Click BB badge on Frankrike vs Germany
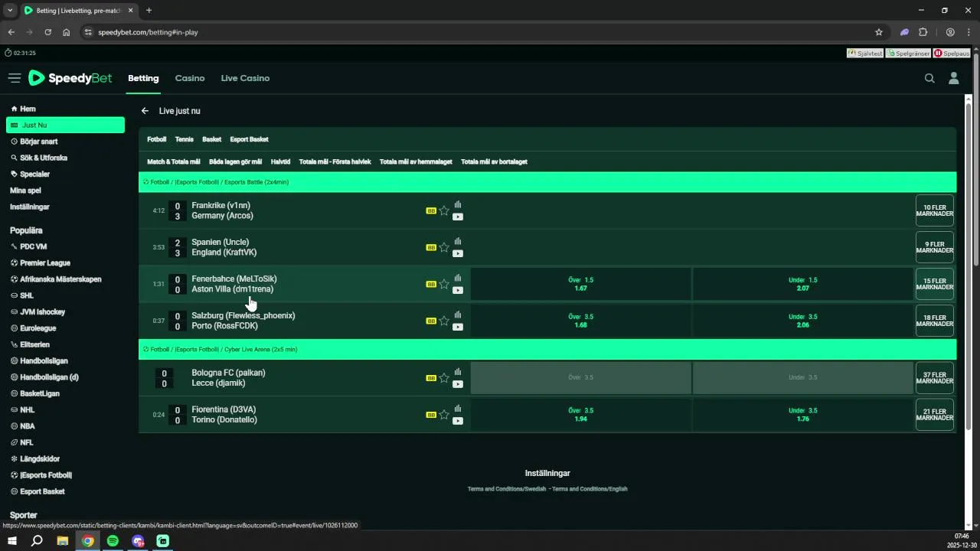This screenshot has height=551, width=980. tap(431, 210)
